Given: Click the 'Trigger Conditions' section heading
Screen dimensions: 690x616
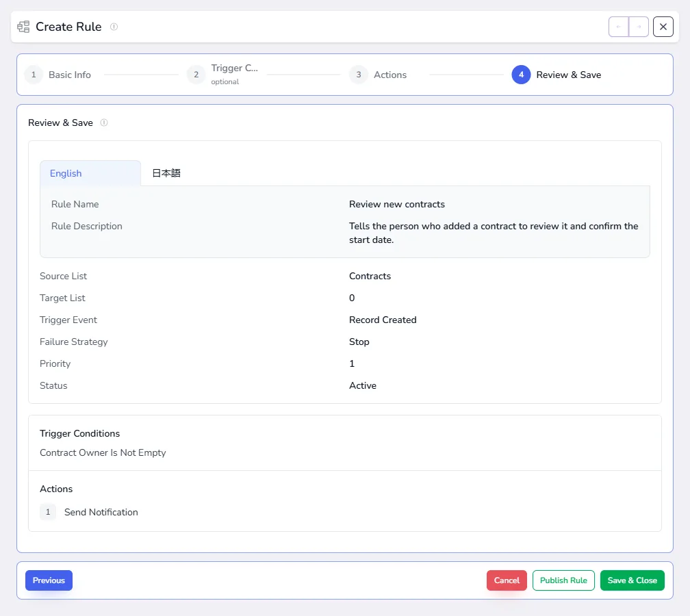Looking at the screenshot, I should point(79,433).
